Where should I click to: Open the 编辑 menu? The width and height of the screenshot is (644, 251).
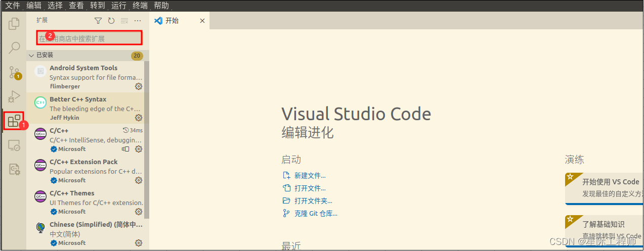point(34,6)
